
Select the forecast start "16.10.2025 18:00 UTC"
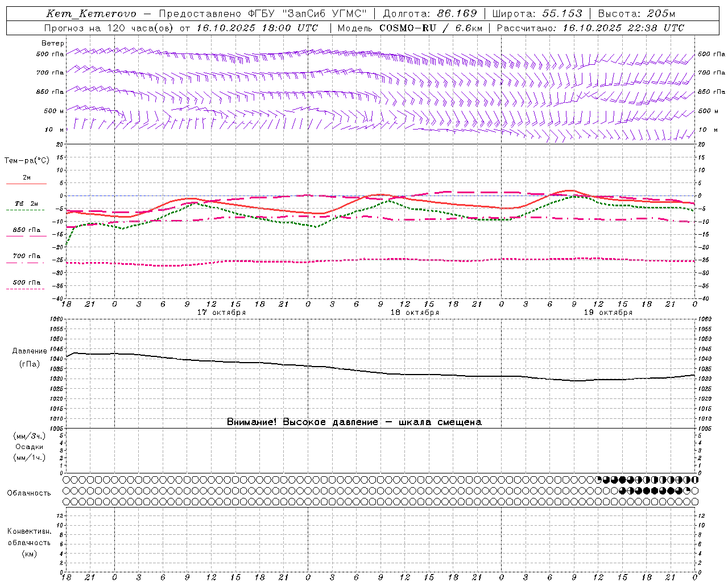point(257,28)
